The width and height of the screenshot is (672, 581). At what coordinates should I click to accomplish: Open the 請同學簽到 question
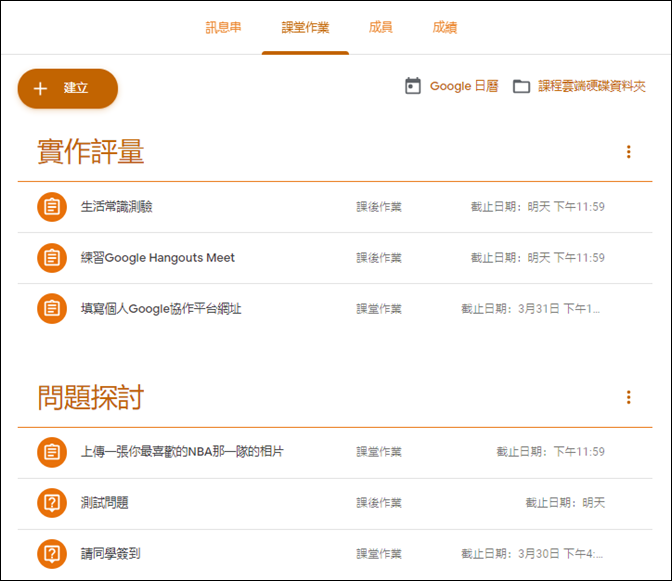(x=111, y=554)
